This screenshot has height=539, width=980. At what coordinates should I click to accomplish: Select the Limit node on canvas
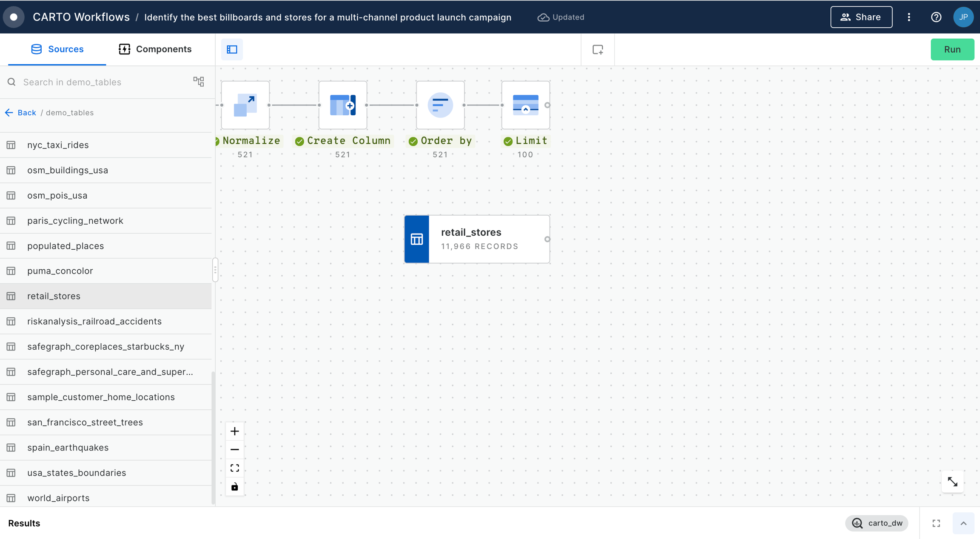[x=525, y=105]
